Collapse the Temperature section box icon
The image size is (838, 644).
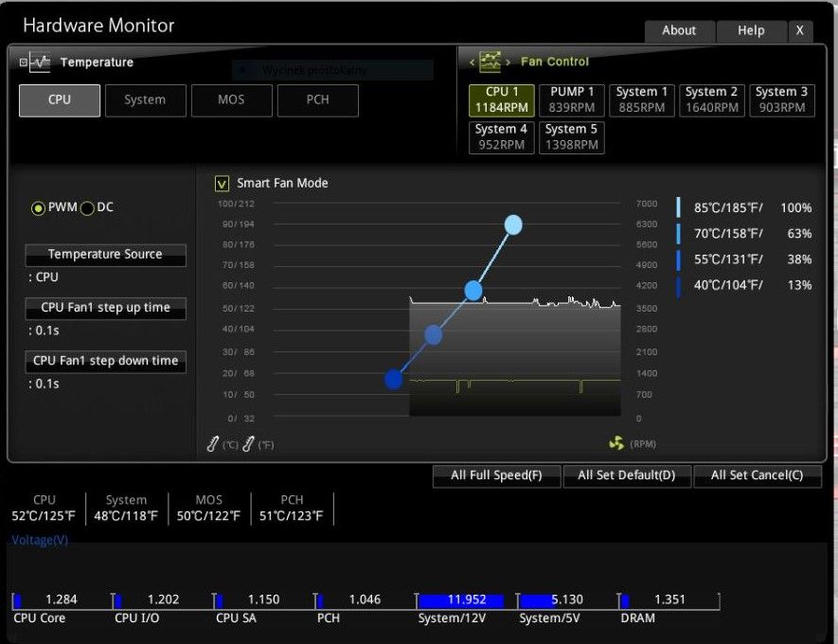click(x=23, y=62)
